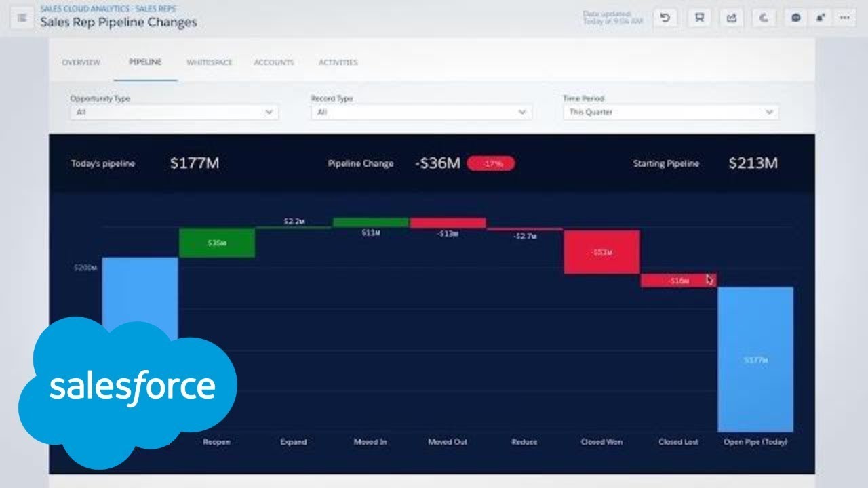The width and height of the screenshot is (868, 488).
Task: Click the $177M today's pipeline value
Action: (195, 163)
